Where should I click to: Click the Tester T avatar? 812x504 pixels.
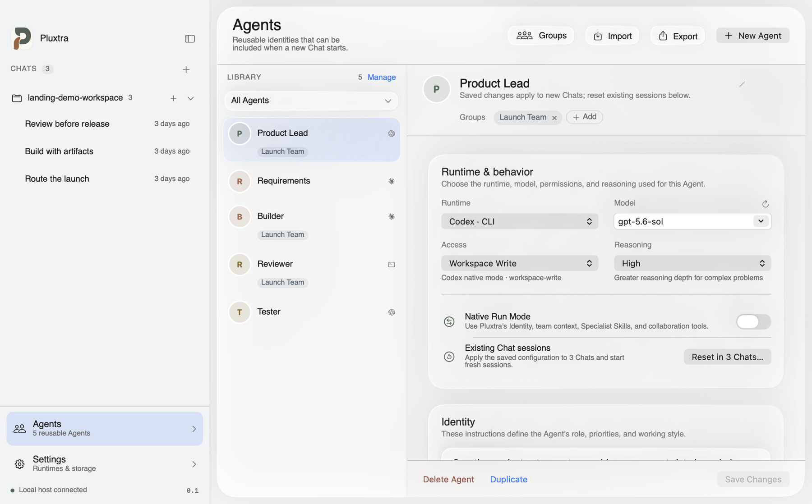coord(240,312)
